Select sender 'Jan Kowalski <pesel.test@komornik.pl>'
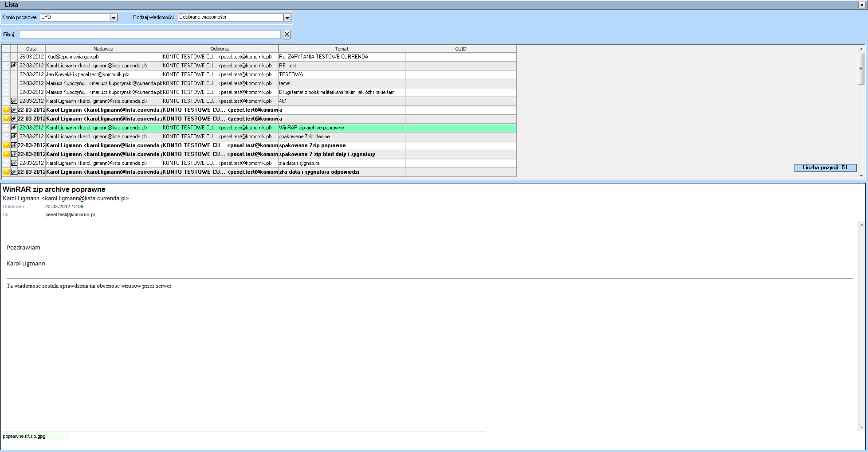868x452 pixels. (104, 74)
